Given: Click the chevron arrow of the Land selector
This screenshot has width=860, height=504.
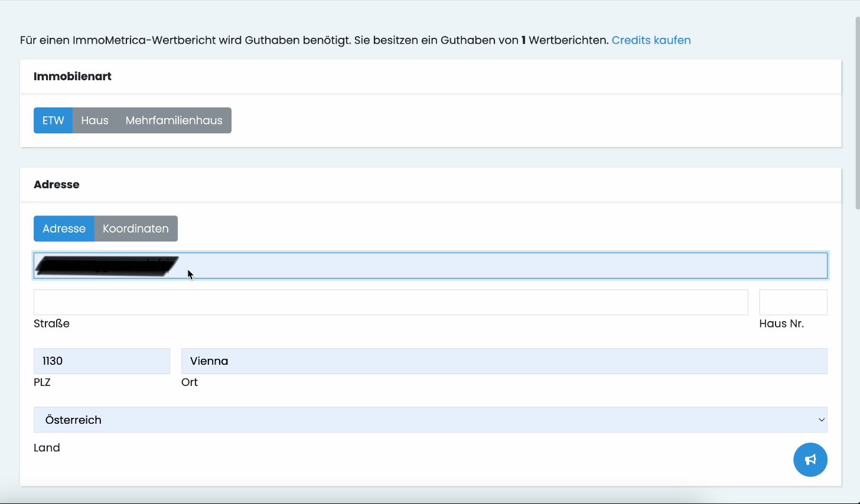Looking at the screenshot, I should [x=821, y=420].
